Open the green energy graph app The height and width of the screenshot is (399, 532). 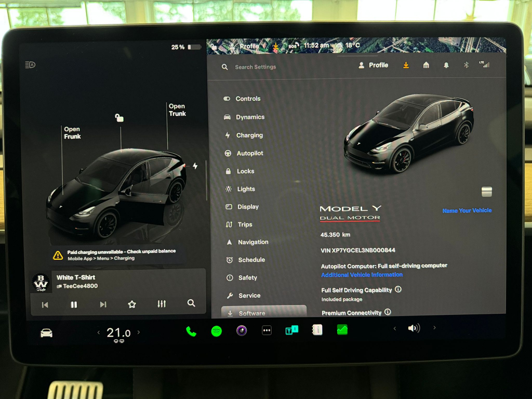click(x=342, y=329)
